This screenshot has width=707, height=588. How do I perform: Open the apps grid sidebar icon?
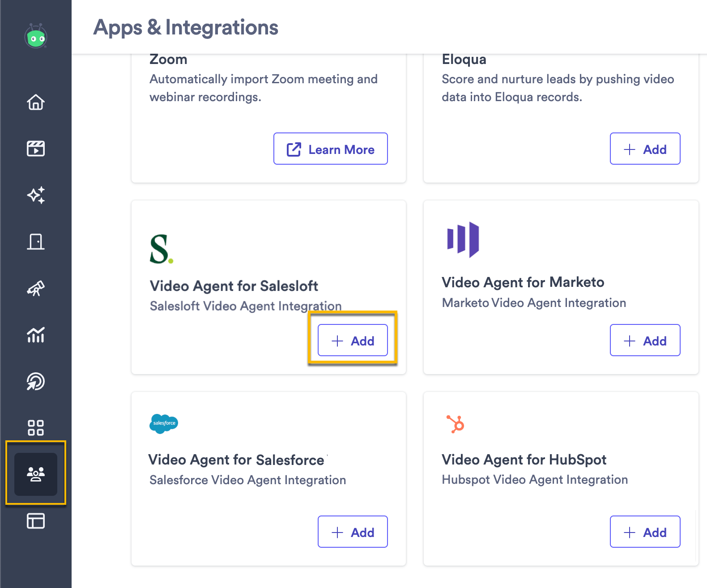tap(36, 428)
